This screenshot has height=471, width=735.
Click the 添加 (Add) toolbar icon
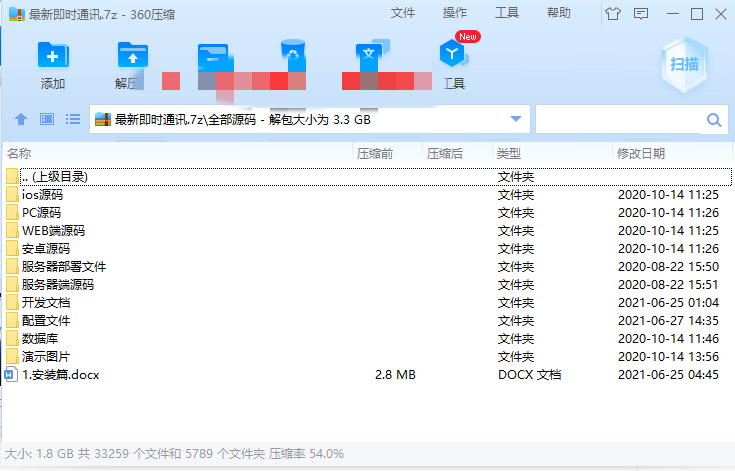click(x=53, y=55)
